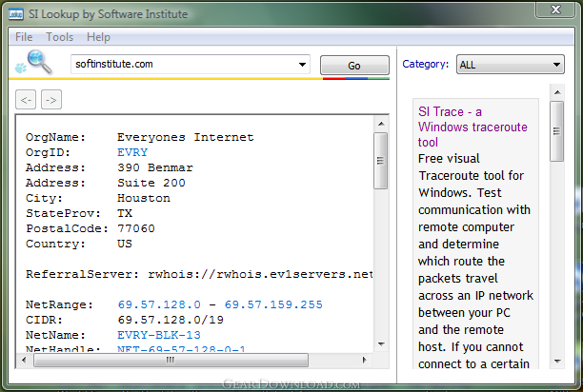Click the side panel scroll down arrow
Image resolution: width=583 pixels, height=392 pixels.
[557, 361]
